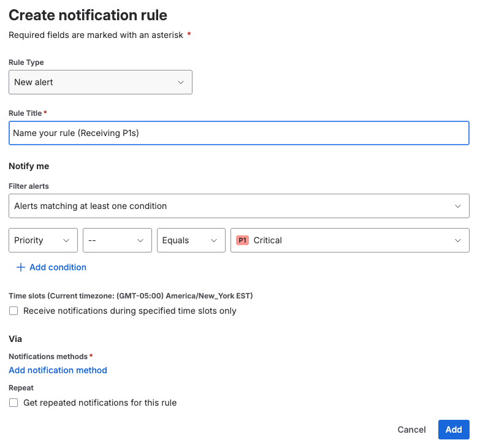Click the Add notification method link

pyautogui.click(x=58, y=370)
